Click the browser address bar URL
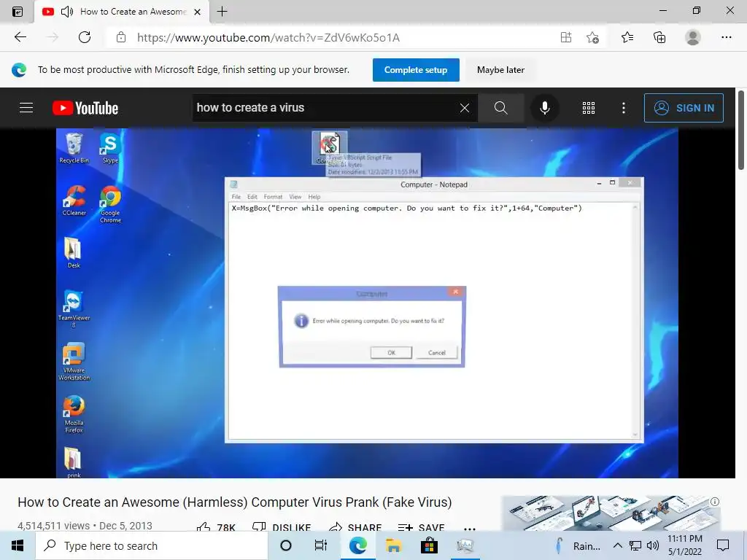The width and height of the screenshot is (747, 560). pos(268,38)
